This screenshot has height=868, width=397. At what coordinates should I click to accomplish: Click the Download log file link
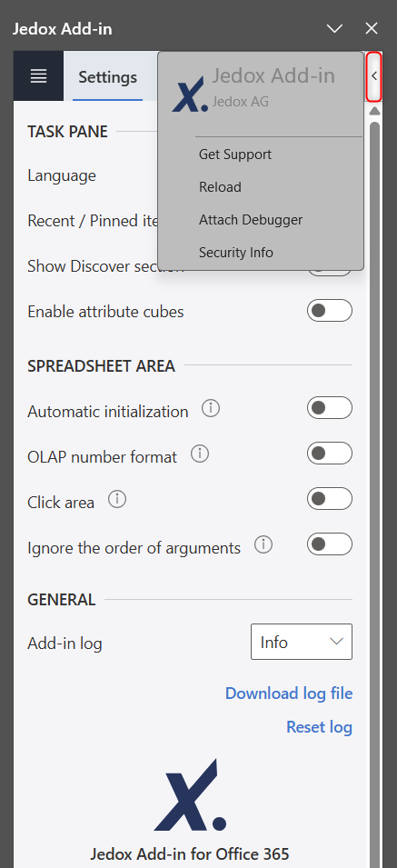pos(289,693)
